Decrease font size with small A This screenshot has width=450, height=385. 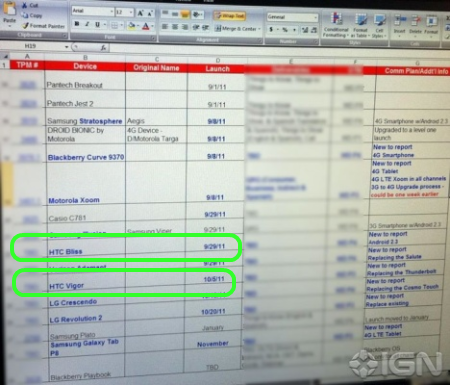tap(150, 13)
